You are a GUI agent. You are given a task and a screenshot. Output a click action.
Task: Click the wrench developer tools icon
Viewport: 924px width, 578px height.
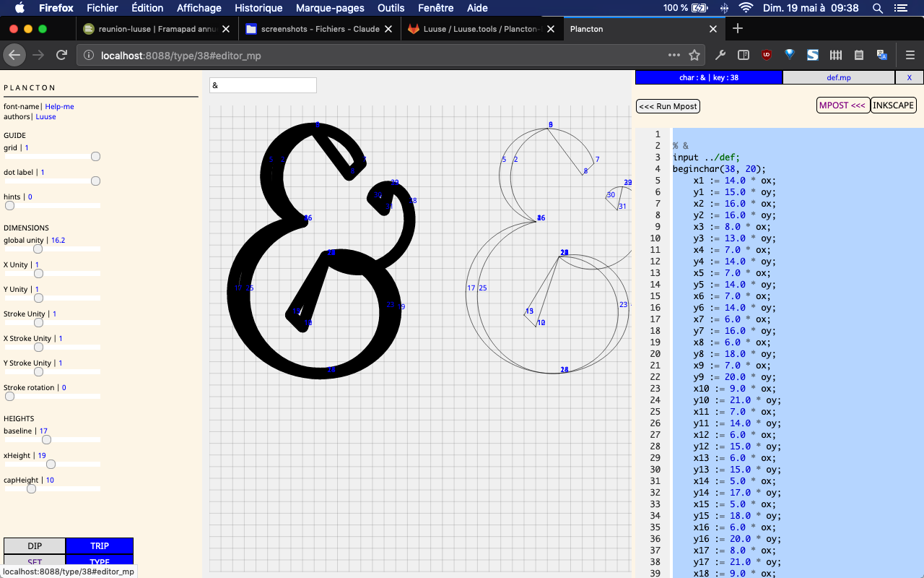point(720,55)
